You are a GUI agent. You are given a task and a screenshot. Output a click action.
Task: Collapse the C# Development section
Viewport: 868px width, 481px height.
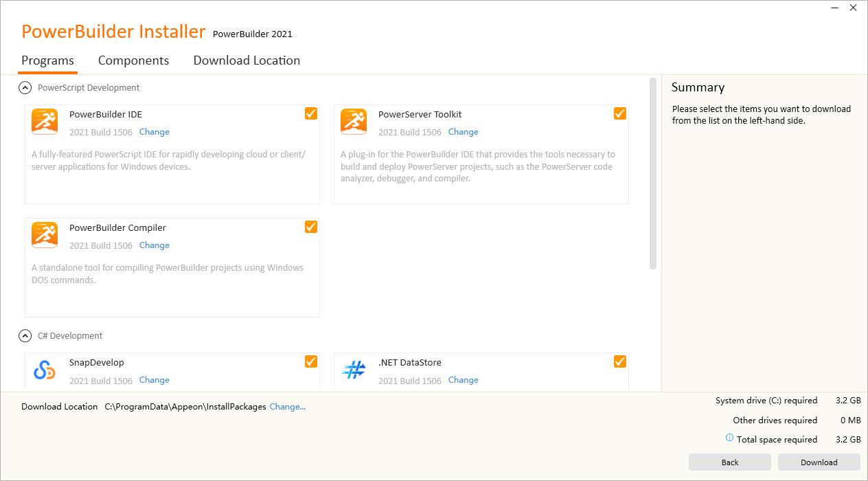(x=25, y=336)
